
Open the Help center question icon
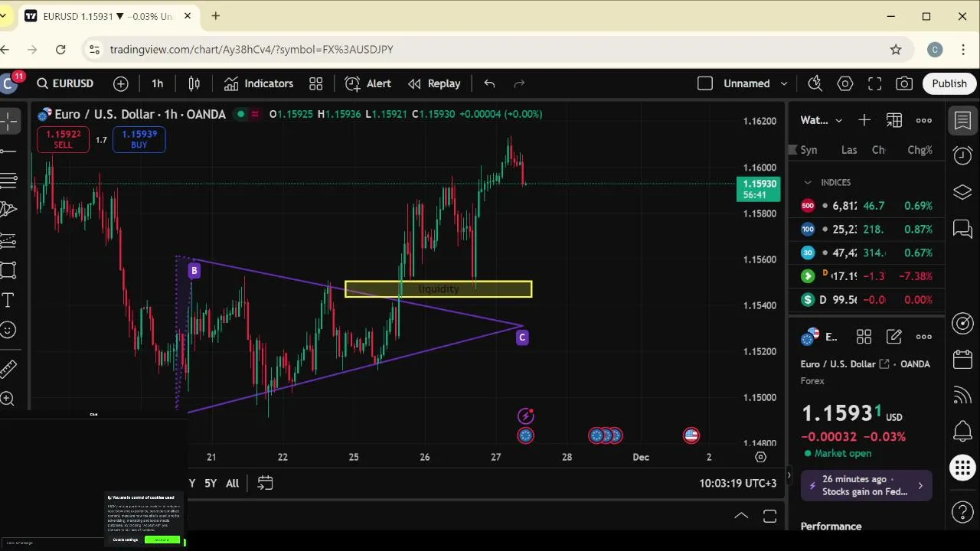(x=962, y=512)
